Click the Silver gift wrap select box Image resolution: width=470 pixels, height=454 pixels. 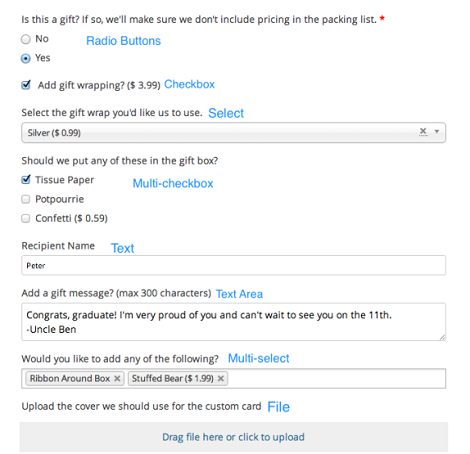tap(233, 133)
